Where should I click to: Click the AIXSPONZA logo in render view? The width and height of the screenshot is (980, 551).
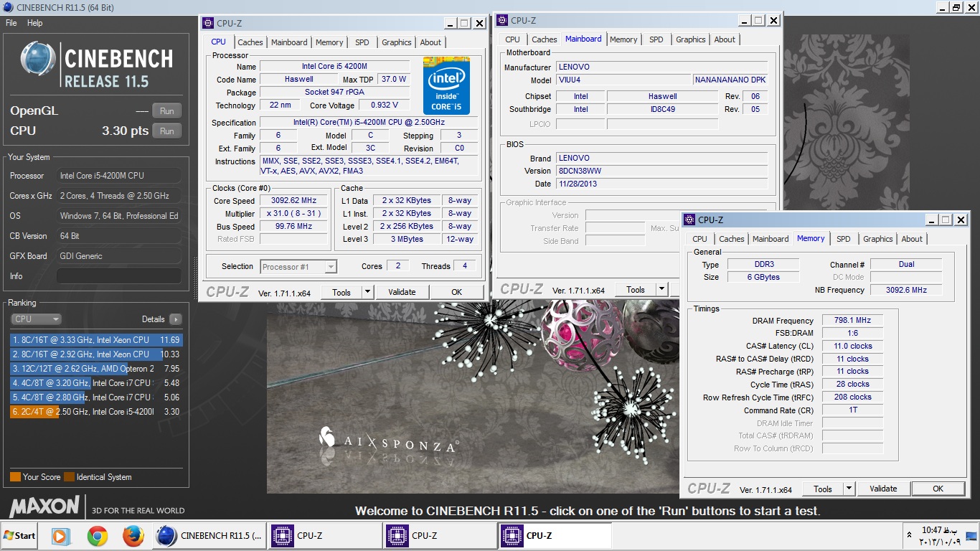(x=389, y=439)
